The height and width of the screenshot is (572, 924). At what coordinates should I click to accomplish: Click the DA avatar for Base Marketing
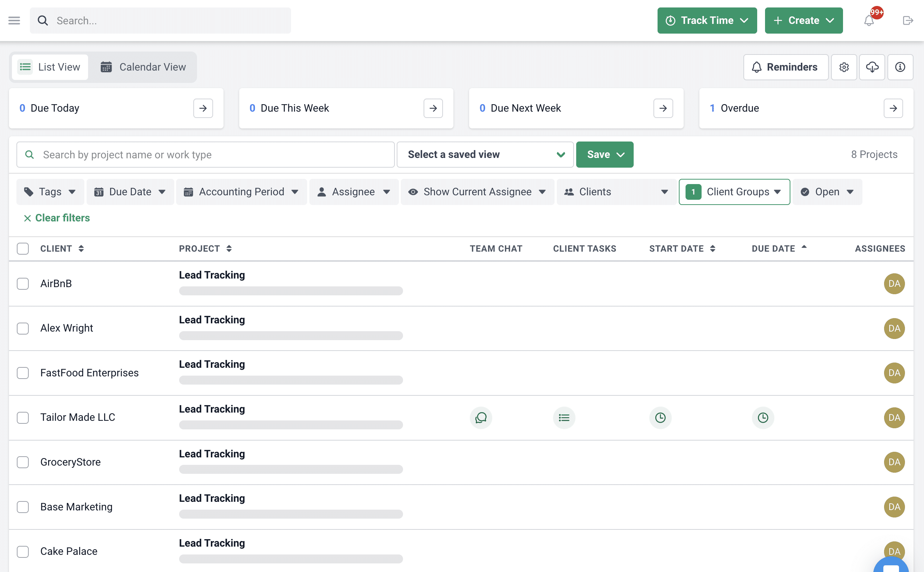pos(894,507)
